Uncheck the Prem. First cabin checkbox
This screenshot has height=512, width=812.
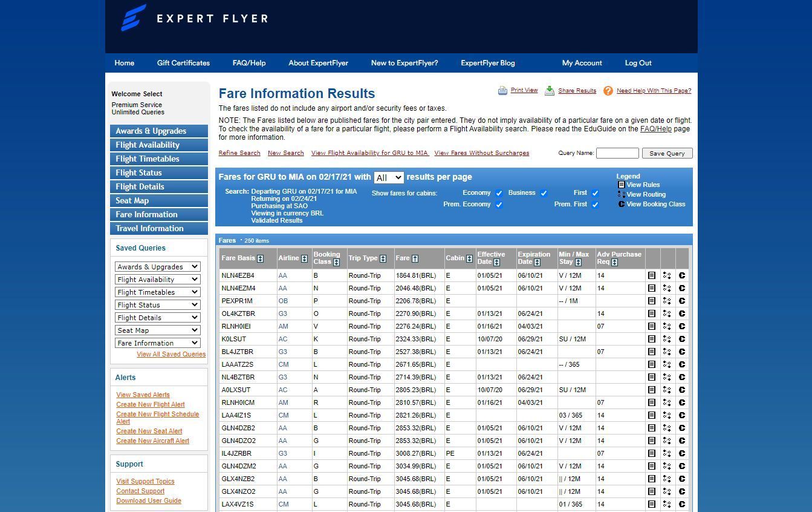pos(595,205)
